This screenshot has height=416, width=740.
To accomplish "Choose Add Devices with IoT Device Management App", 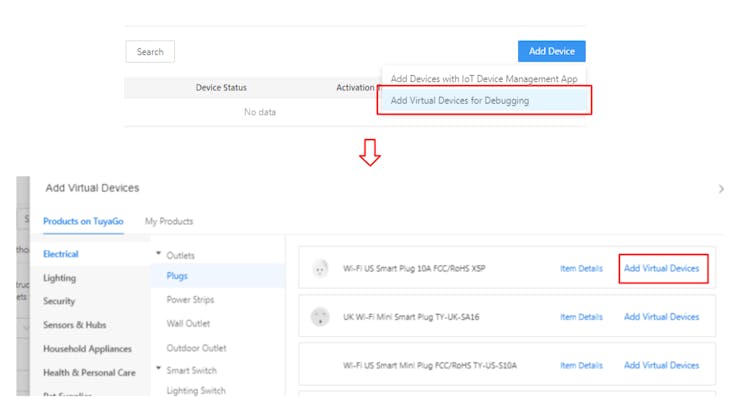I will 483,78.
